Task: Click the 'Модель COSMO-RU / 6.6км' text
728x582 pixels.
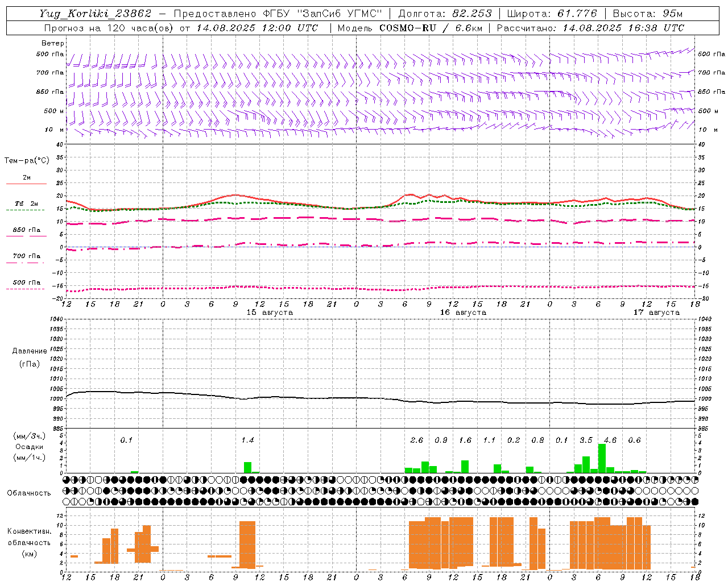Action: pos(410,28)
